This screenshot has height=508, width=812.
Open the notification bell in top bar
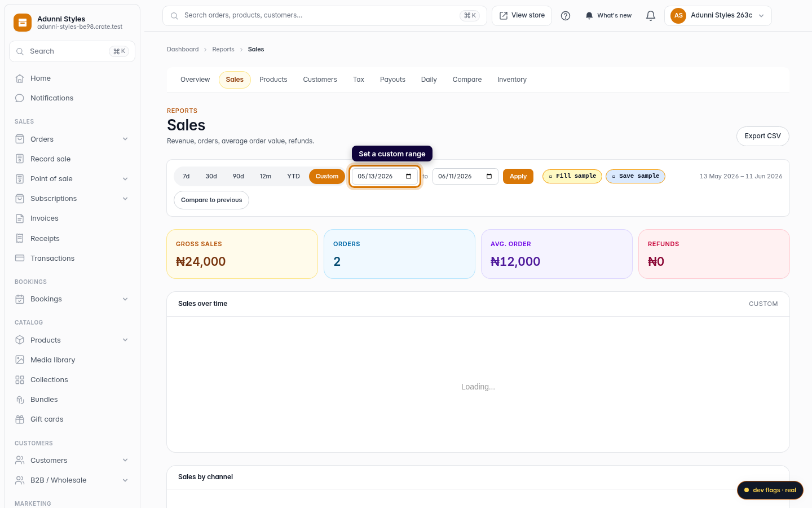click(651, 16)
